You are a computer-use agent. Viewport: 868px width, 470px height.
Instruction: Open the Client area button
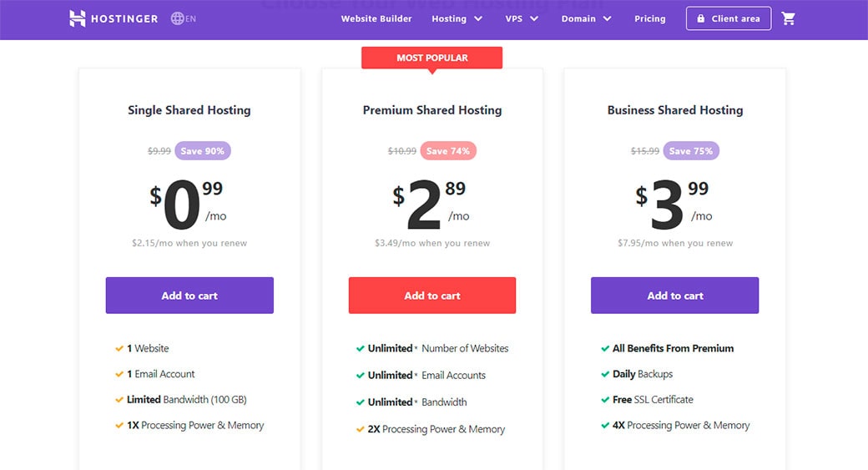pos(729,18)
